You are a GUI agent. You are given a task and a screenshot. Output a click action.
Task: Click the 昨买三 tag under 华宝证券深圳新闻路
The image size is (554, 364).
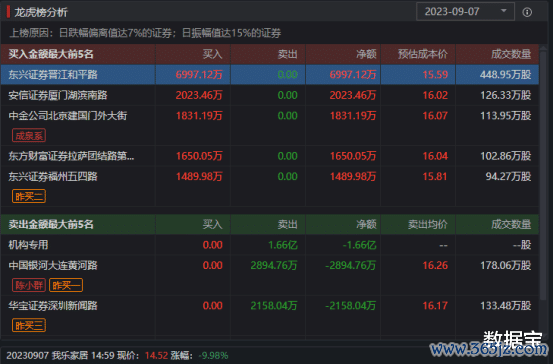29,325
